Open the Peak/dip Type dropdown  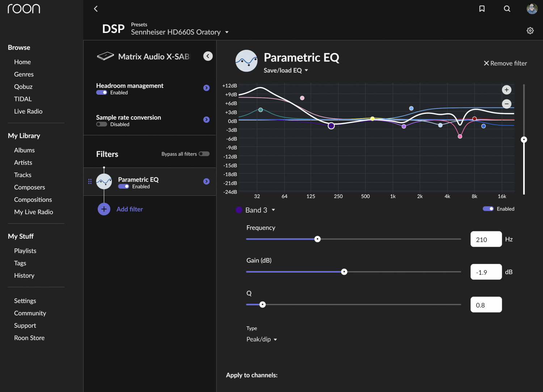(262, 339)
